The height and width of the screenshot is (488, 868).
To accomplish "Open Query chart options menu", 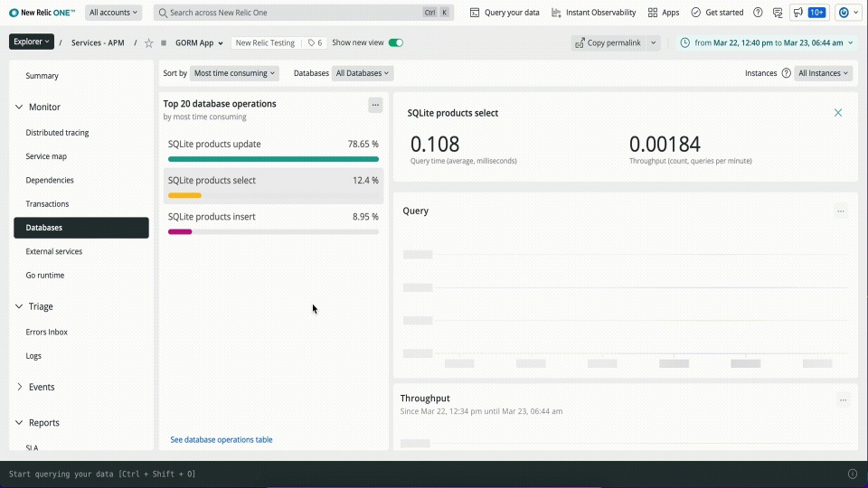I will point(841,211).
